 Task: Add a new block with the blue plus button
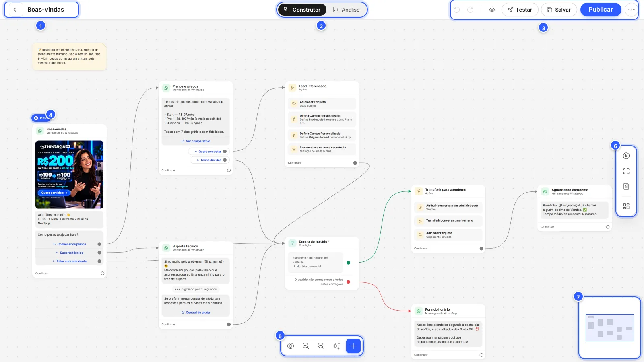(x=353, y=346)
